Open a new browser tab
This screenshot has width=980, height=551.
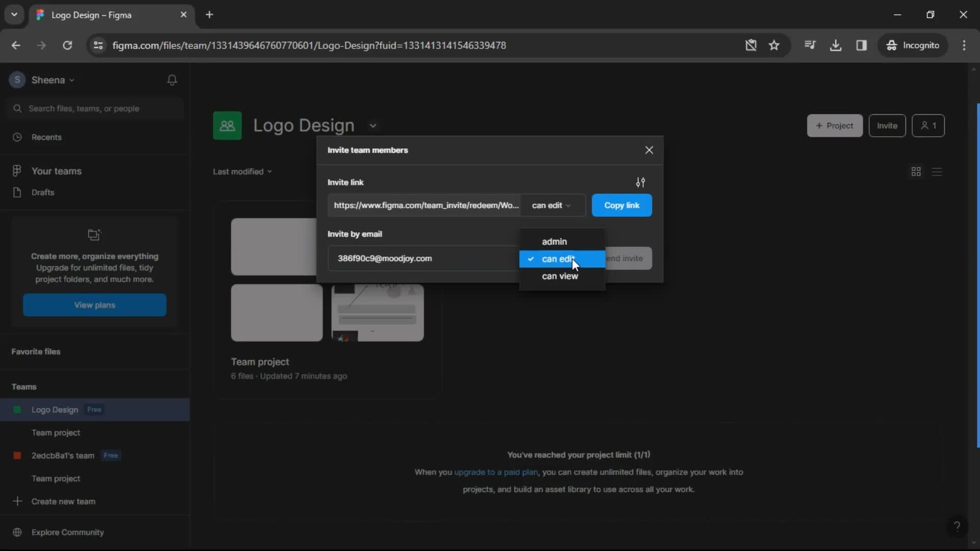tap(209, 15)
